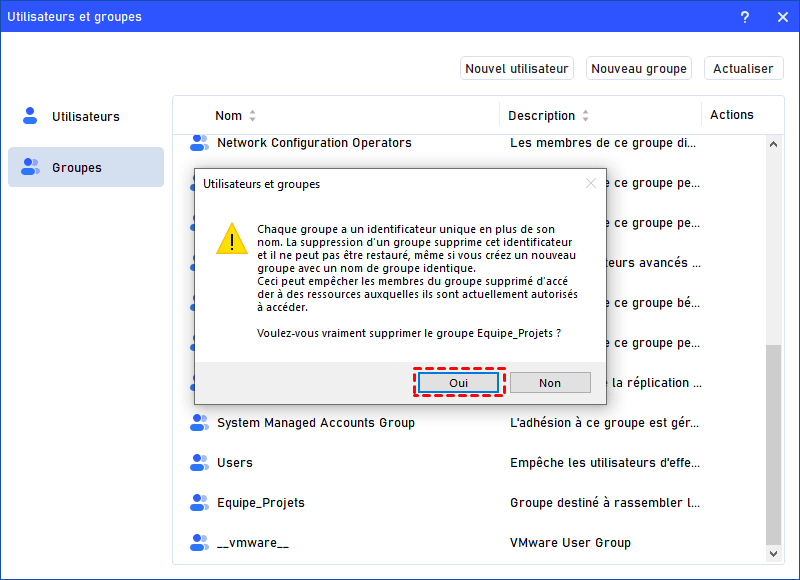Click the Equipe_Projets group icon
The image size is (800, 580).
(199, 502)
